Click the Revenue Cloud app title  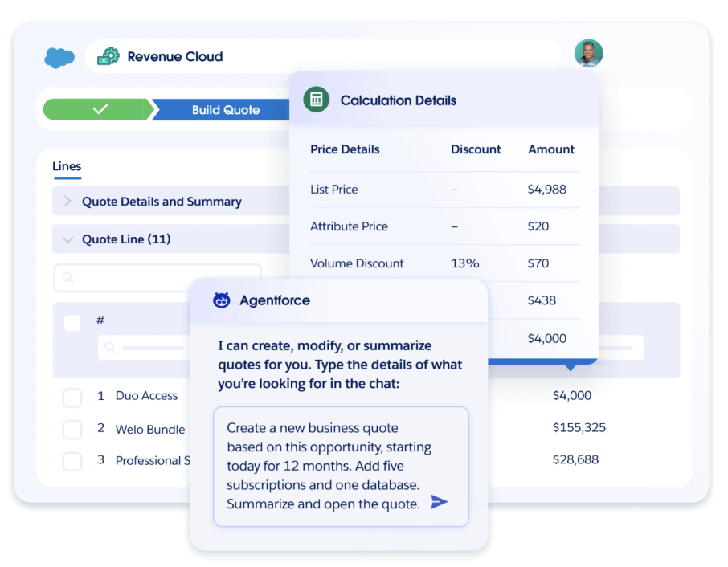pos(175,56)
